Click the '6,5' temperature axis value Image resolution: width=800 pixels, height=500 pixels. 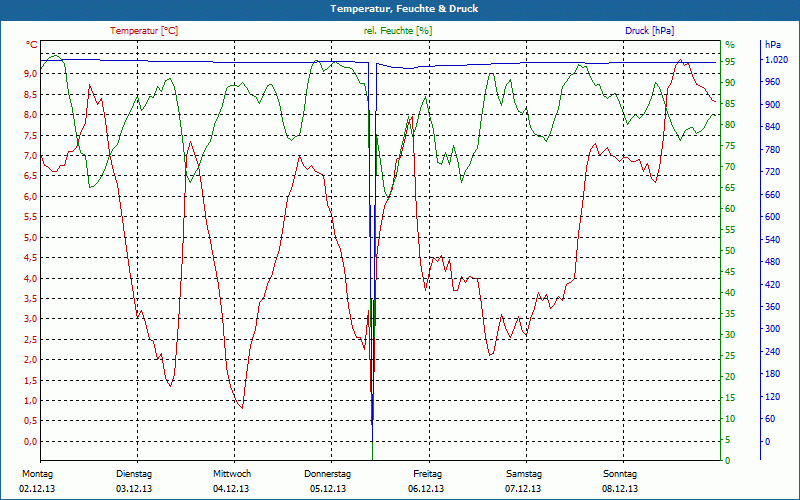coord(31,176)
